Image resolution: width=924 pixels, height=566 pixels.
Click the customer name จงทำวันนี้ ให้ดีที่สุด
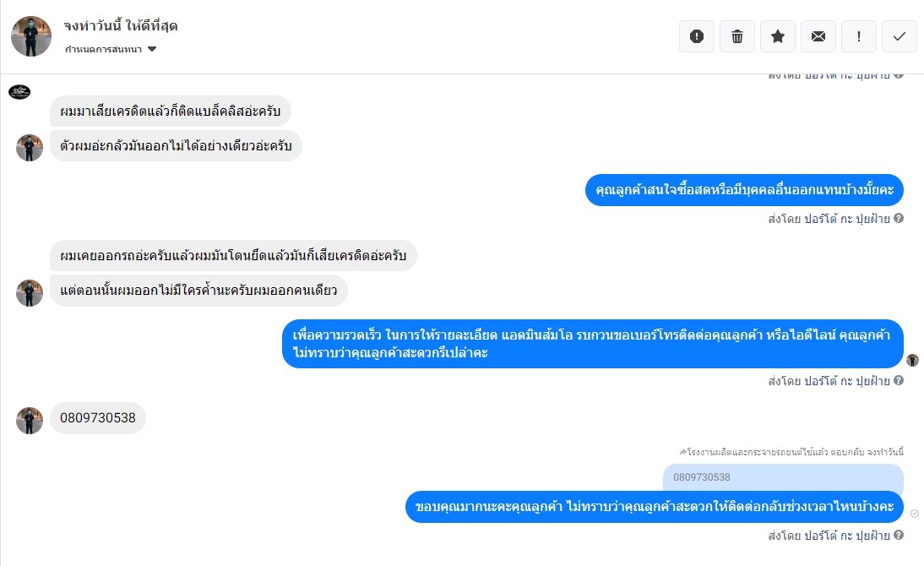121,26
